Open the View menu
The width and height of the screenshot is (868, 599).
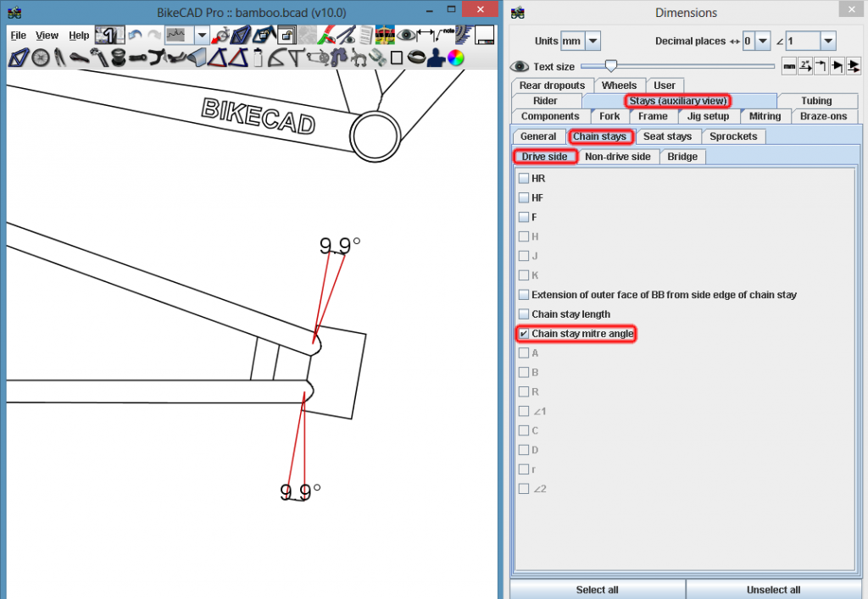click(47, 36)
